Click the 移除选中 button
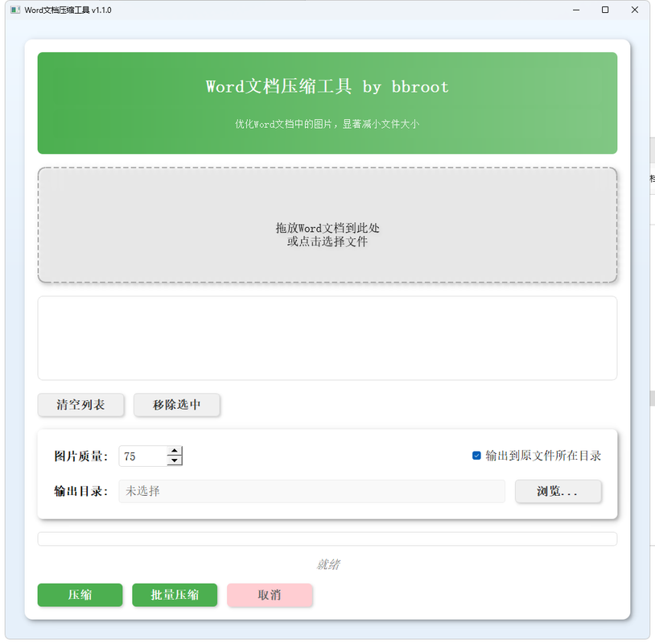Viewport: 655px width, 644px height. click(x=177, y=405)
